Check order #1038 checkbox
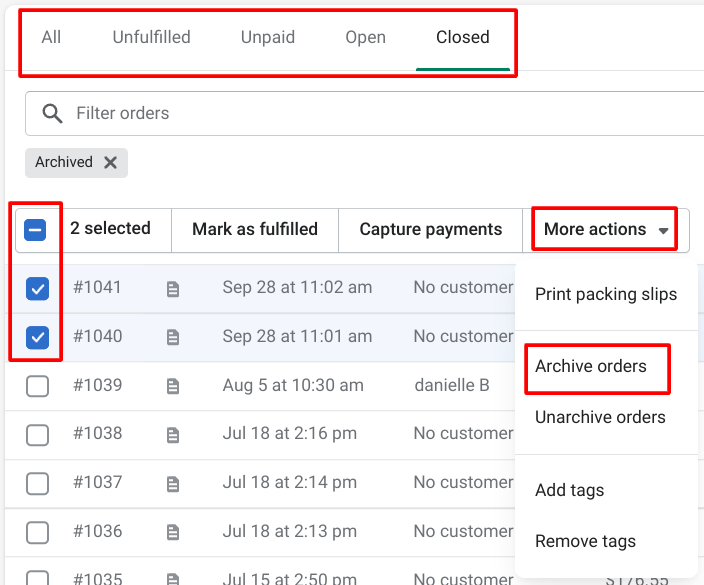 pyautogui.click(x=37, y=435)
